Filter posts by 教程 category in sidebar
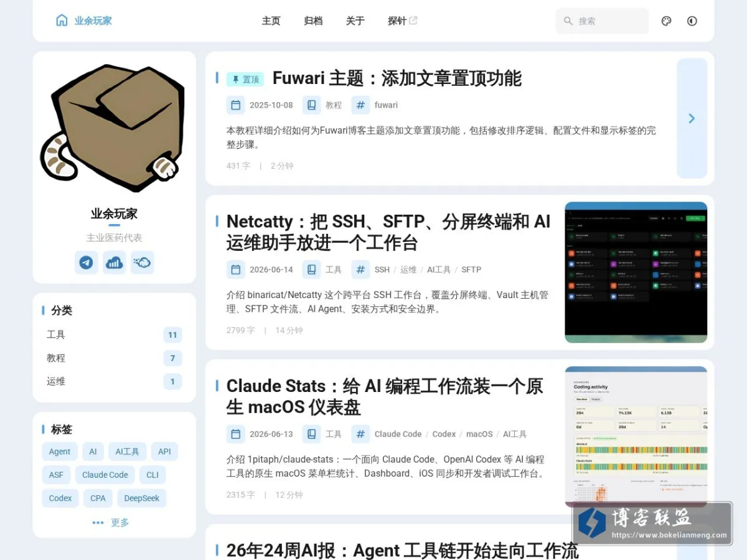Image resolution: width=747 pixels, height=560 pixels. 114,358
